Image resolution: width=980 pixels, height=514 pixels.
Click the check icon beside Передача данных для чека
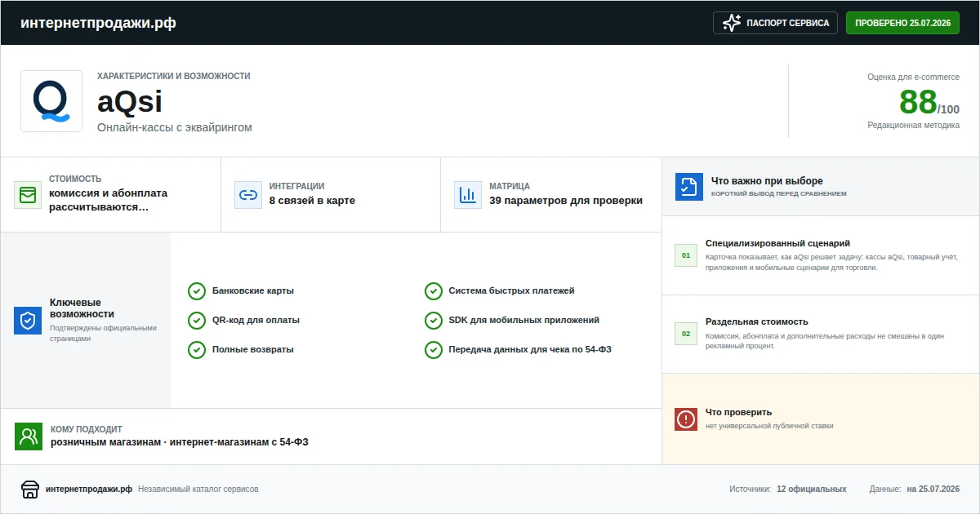pos(434,350)
